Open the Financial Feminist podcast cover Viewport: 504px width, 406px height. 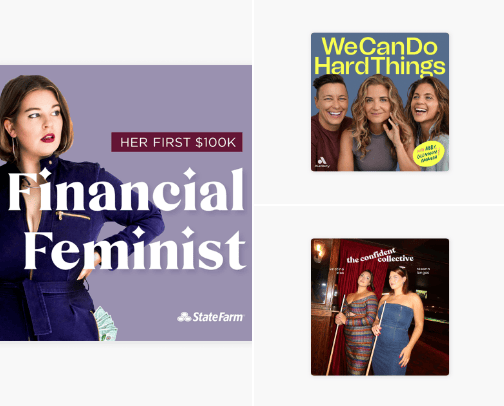tap(126, 203)
